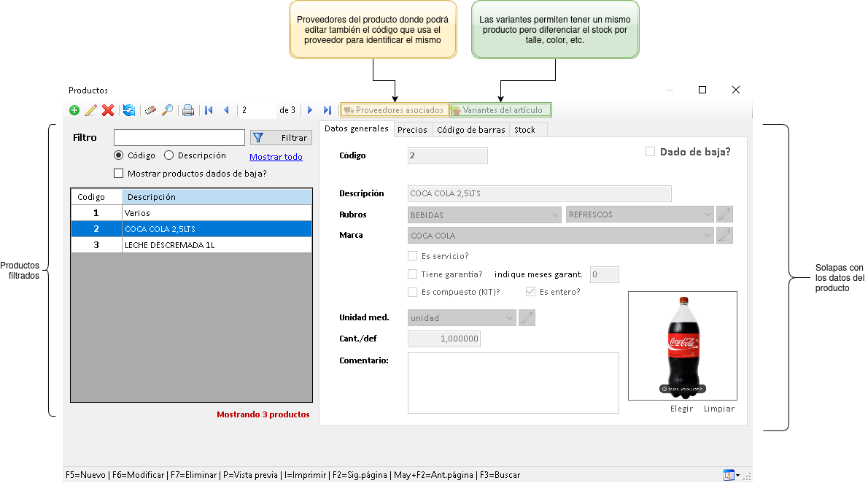The width and height of the screenshot is (868, 483).
Task: Open the COCA COLA marca dropdown
Action: click(x=707, y=236)
